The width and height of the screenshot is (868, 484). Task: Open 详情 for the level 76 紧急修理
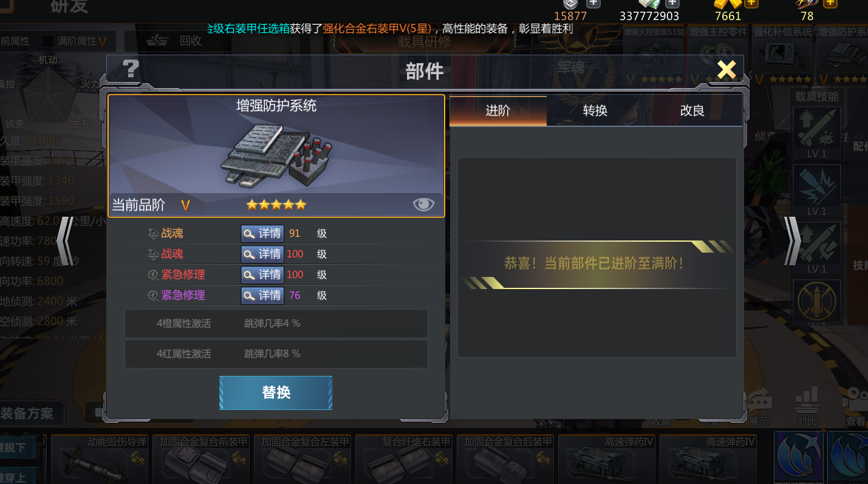[x=262, y=295]
